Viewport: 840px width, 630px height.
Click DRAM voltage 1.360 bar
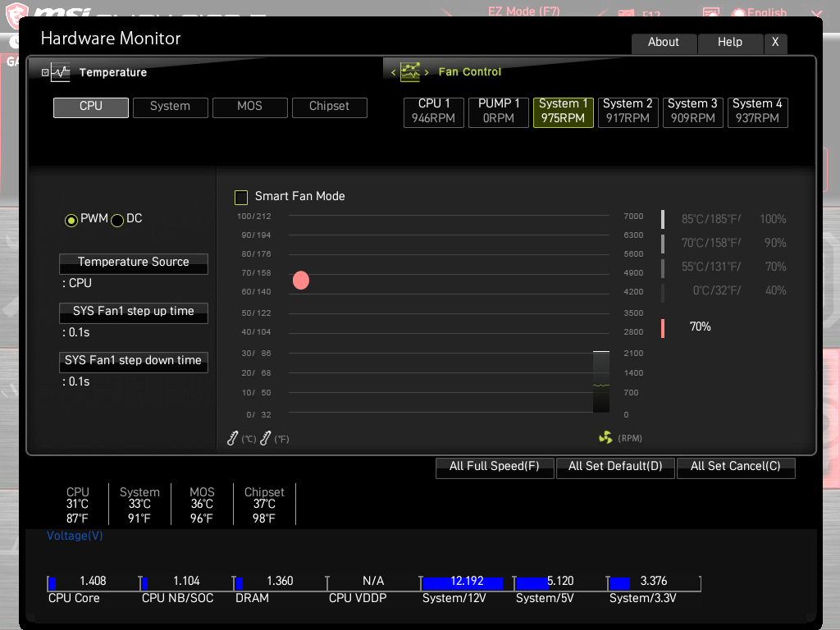[279, 582]
